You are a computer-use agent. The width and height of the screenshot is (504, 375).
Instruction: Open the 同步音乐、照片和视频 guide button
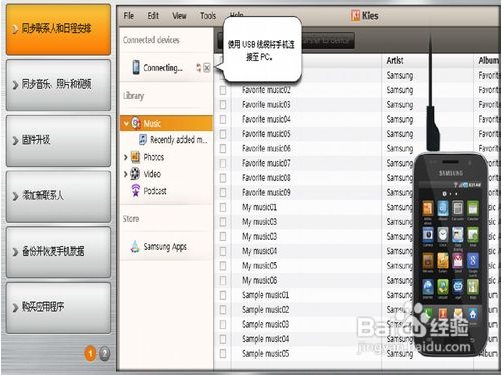point(58,85)
